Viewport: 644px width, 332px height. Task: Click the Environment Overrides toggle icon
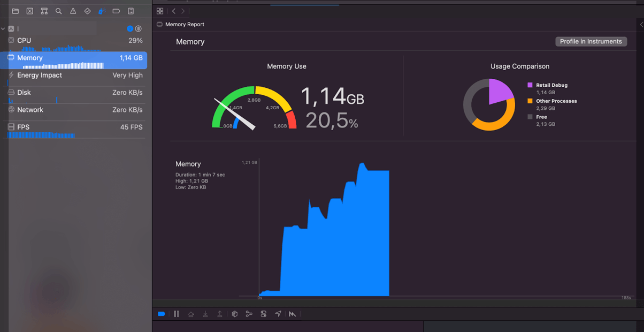tap(263, 314)
